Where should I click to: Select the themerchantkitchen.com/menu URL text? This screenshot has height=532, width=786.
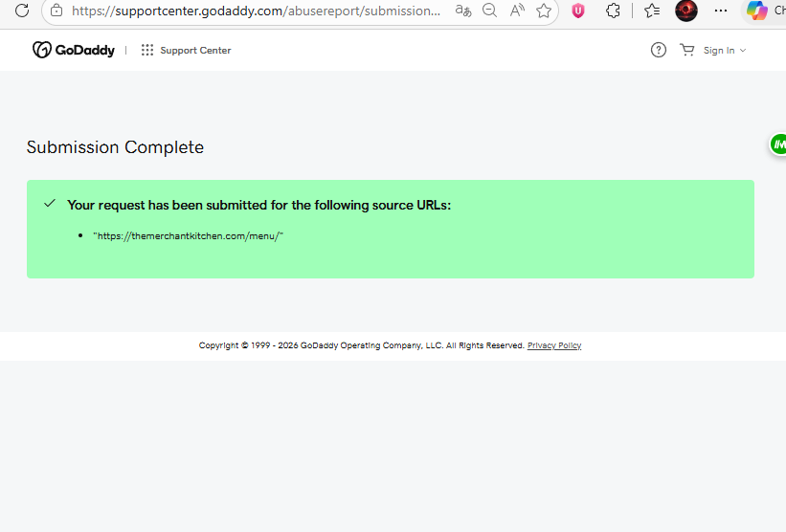tap(188, 236)
